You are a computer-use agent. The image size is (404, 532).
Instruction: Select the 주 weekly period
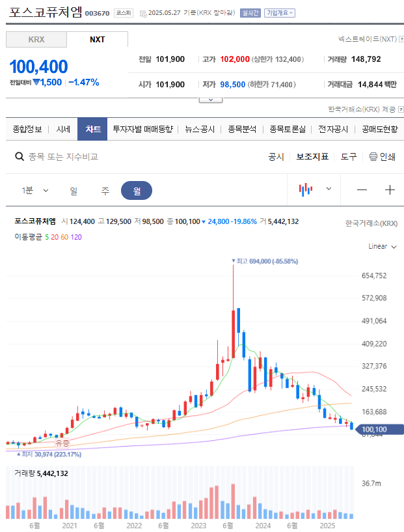(x=105, y=191)
